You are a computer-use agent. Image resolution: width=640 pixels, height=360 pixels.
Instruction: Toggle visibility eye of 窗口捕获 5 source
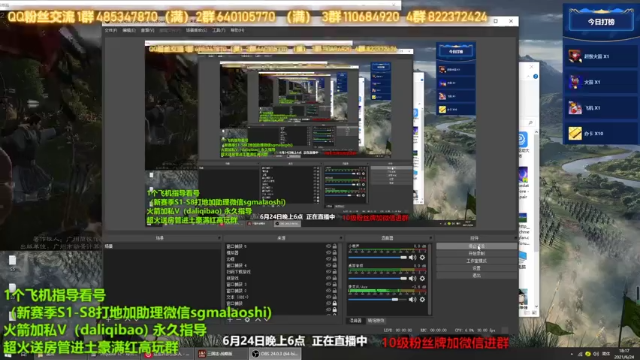[x=328, y=246]
